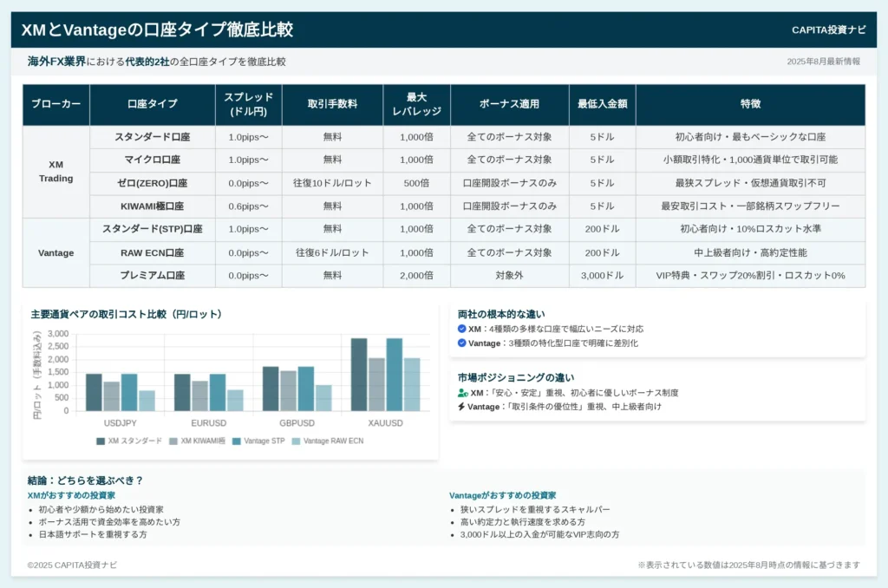
Task: Click the VIP特典・スワップ20%割引・ロスカット0% cell
Action: 750,275
